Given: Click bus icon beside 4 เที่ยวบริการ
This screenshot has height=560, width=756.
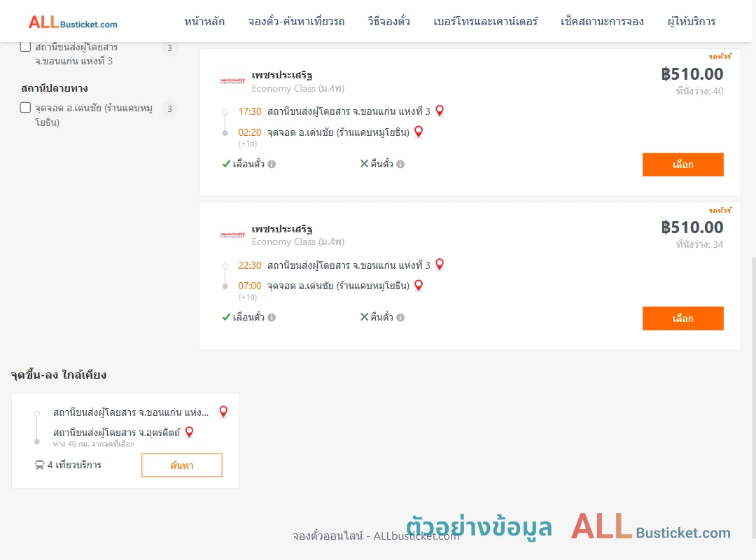Looking at the screenshot, I should [x=39, y=465].
